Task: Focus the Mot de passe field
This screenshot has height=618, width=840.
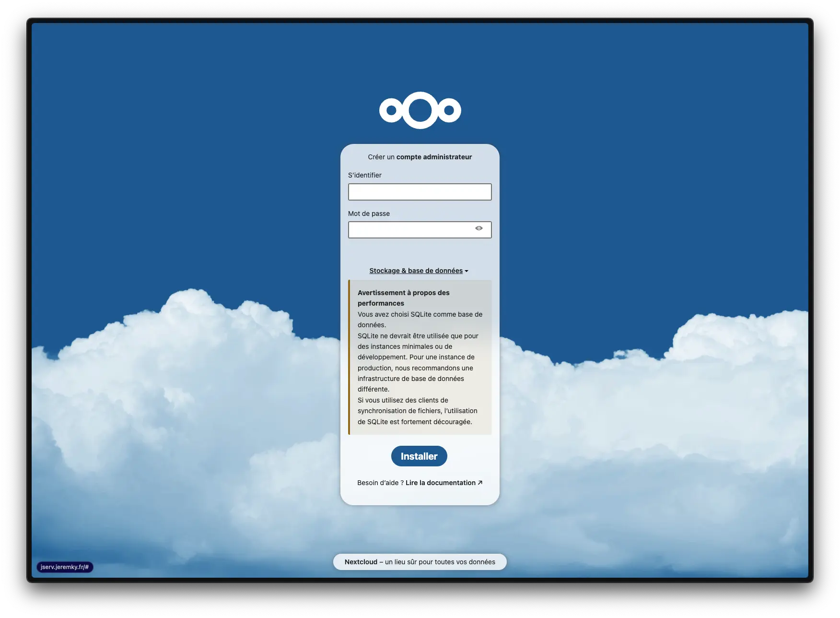Action: coord(420,230)
